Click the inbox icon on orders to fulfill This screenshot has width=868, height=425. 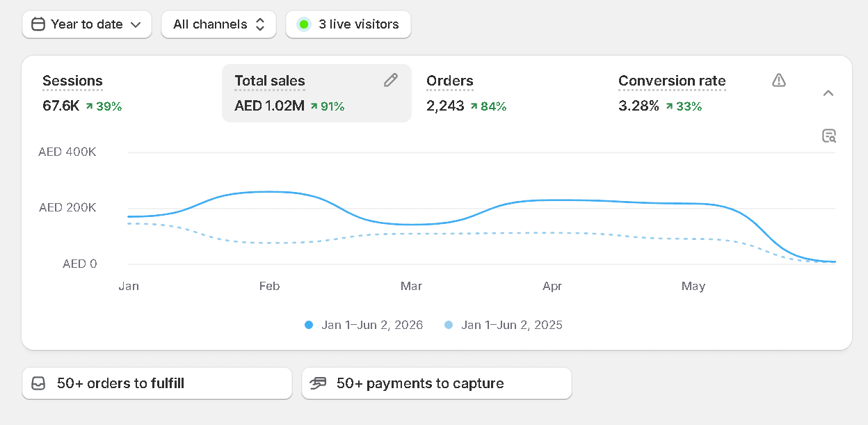(x=39, y=383)
